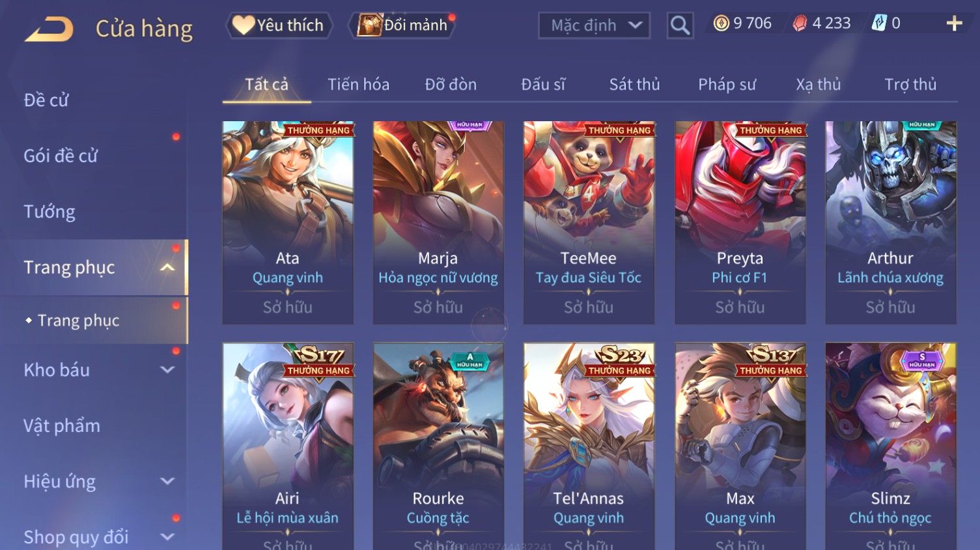This screenshot has width=980, height=550.
Task: Tap the blue voucher currency icon
Action: click(x=879, y=23)
